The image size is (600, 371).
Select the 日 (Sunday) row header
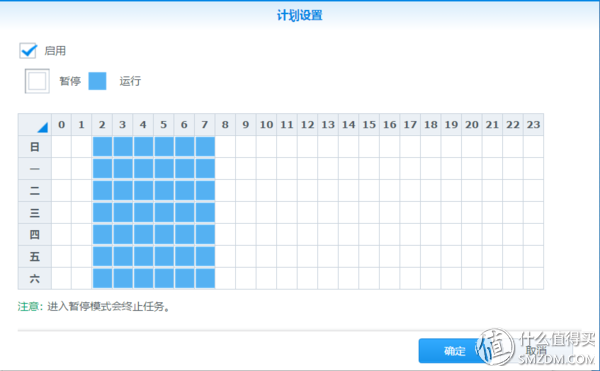coord(35,147)
